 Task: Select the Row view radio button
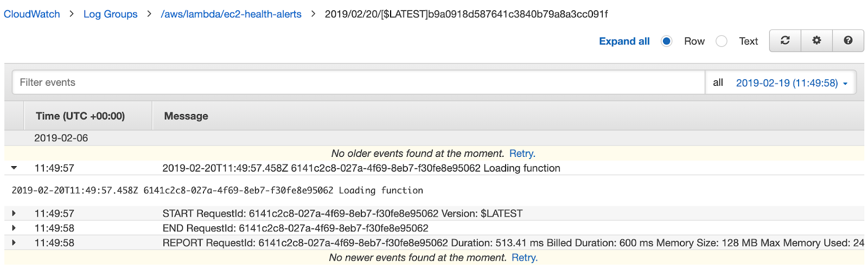[x=667, y=41]
